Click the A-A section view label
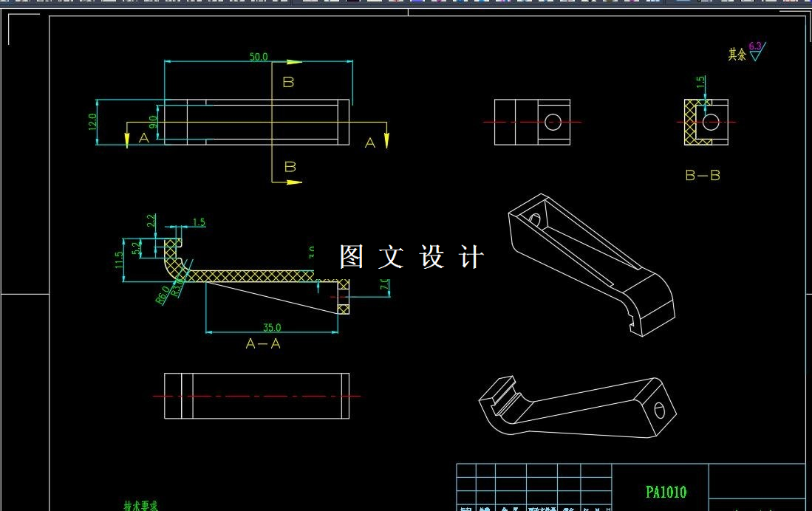Screen dimensions: 812x511 tap(263, 344)
